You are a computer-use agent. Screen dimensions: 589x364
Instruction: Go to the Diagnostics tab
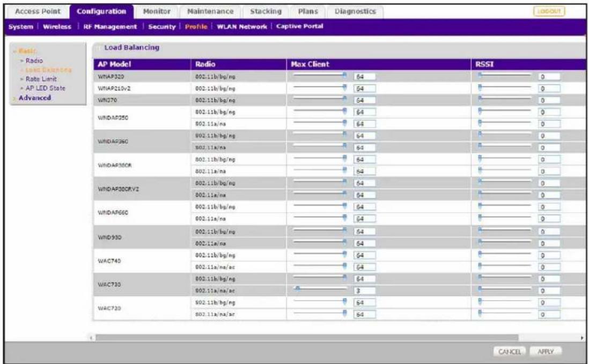pyautogui.click(x=355, y=11)
